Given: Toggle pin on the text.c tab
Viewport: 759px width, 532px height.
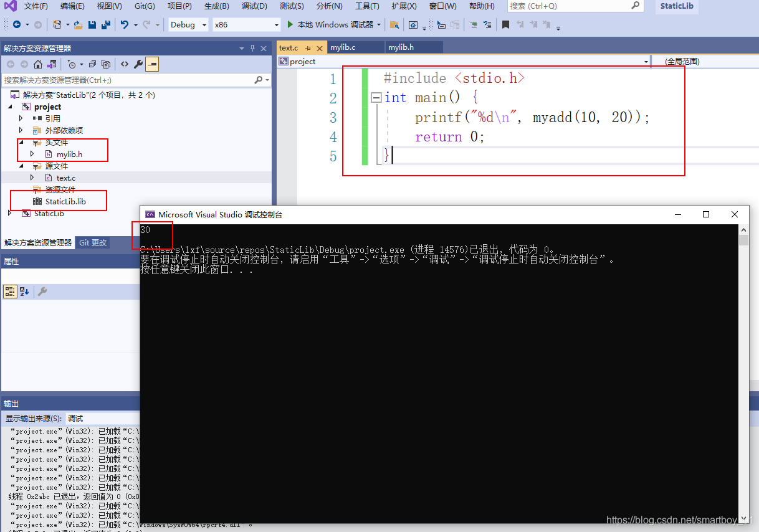Looking at the screenshot, I should point(308,48).
